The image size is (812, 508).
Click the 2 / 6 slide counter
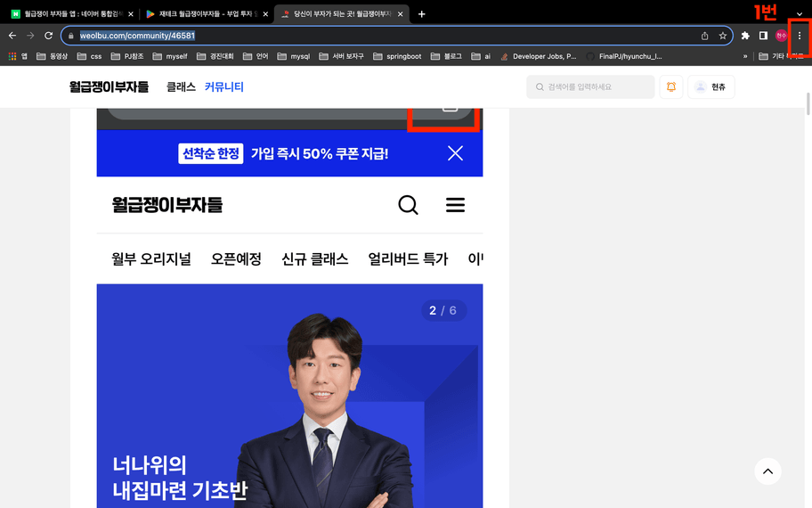[443, 310]
